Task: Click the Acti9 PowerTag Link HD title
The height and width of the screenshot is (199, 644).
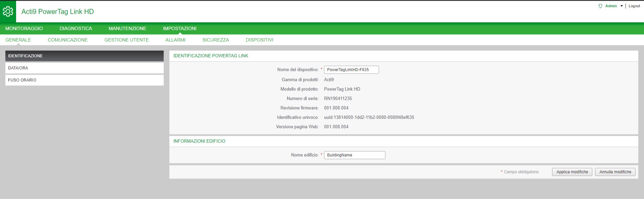Action: coord(58,12)
